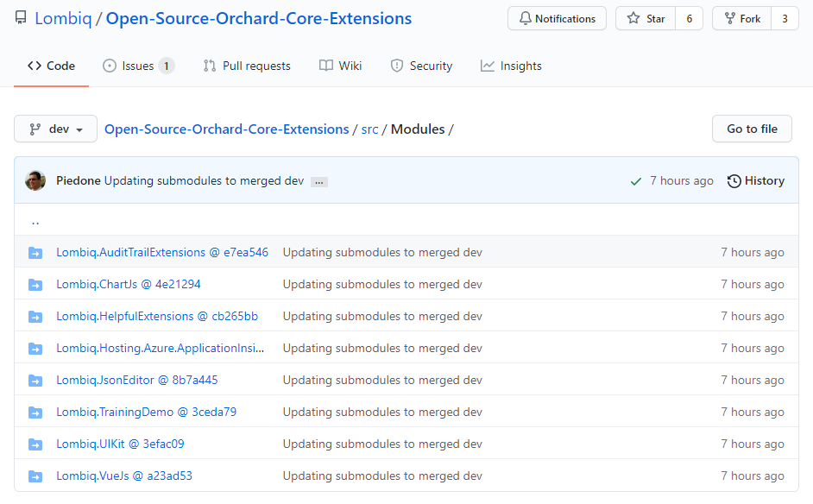Open Open-Source-Orchard-Core-Extensions repository title link
This screenshot has width=813, height=504.
[x=259, y=19]
